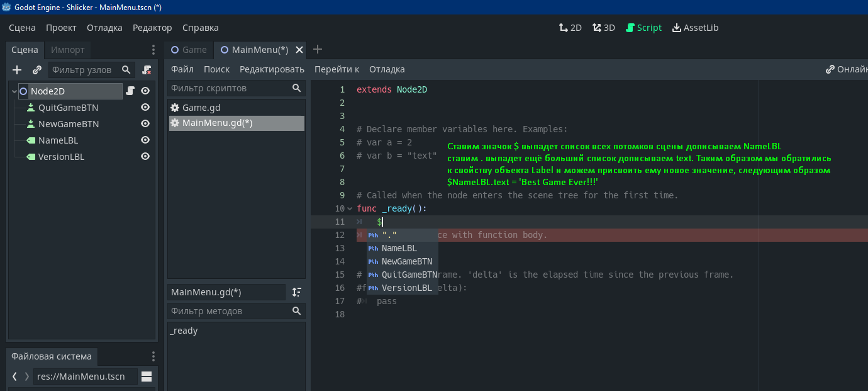
Task: Toggle the NameLBL node's eye icon
Action: coord(145,140)
